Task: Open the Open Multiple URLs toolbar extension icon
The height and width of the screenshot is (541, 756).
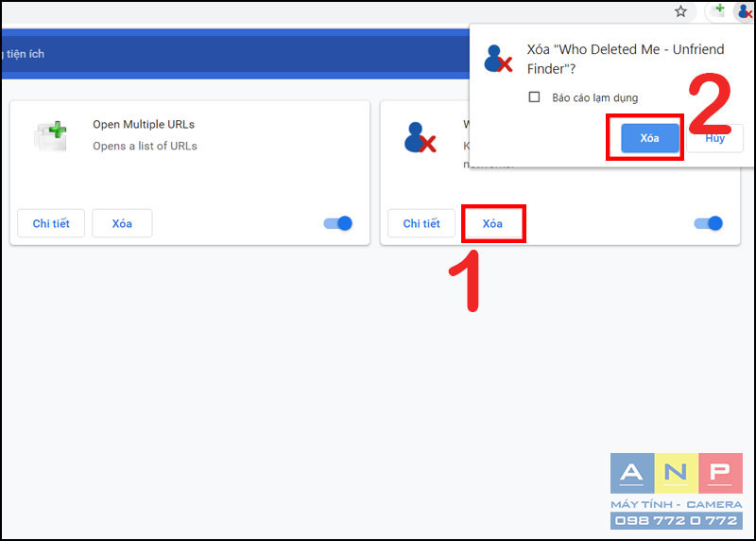Action: pyautogui.click(x=718, y=10)
